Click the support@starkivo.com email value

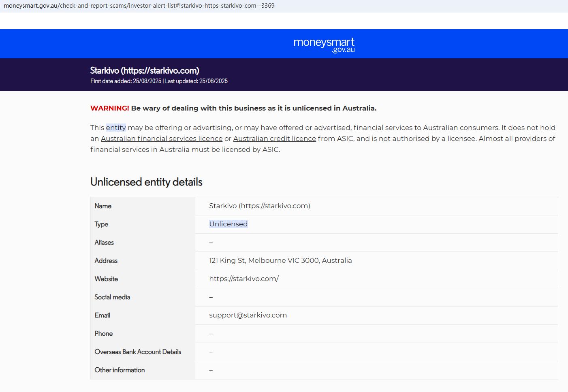248,315
